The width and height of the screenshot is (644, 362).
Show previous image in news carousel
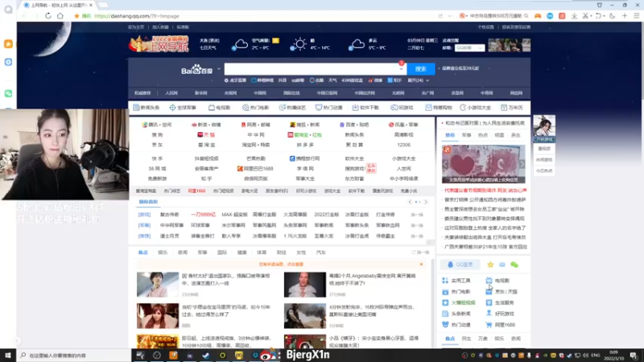tap(446, 164)
